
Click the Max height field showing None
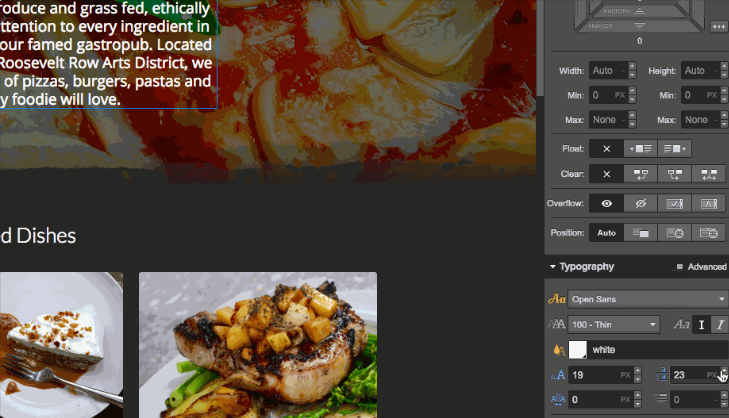pyautogui.click(x=700, y=120)
